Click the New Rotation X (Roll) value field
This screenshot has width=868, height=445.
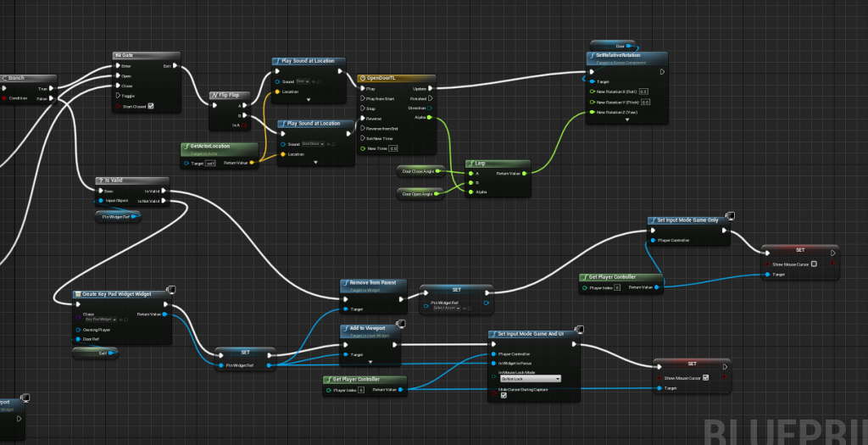pos(643,91)
